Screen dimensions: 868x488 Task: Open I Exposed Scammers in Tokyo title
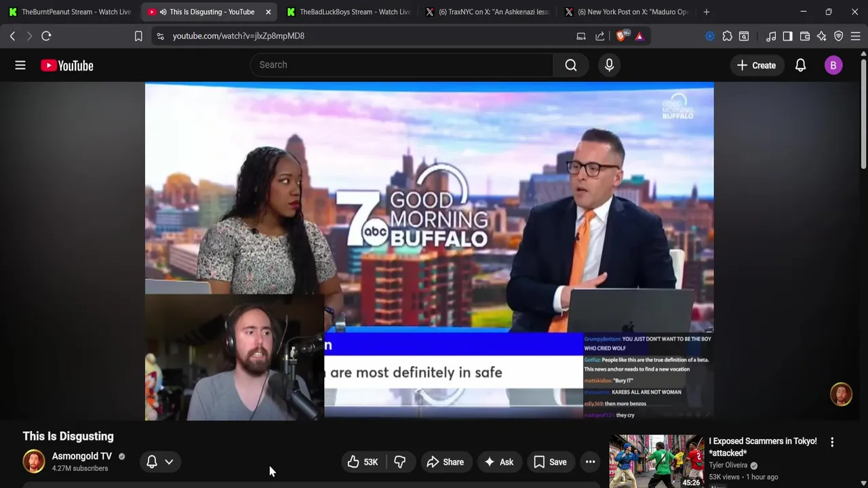coord(763,447)
